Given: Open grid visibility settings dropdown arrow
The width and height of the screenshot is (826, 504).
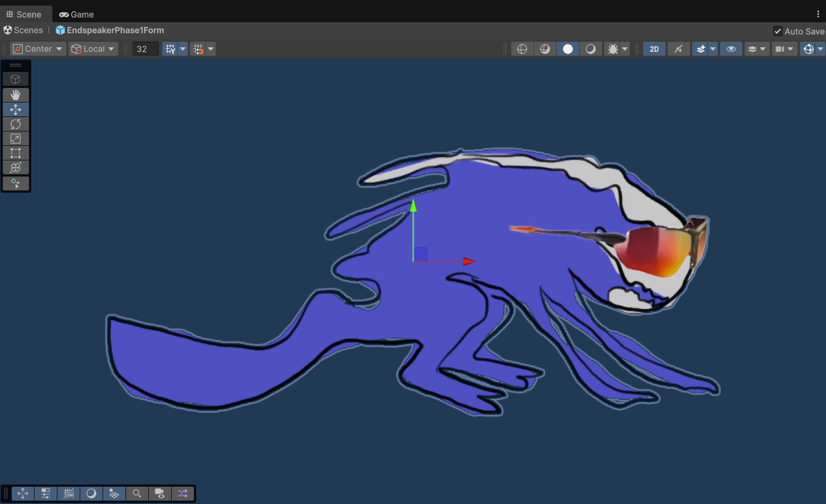Looking at the screenshot, I should pos(183,49).
